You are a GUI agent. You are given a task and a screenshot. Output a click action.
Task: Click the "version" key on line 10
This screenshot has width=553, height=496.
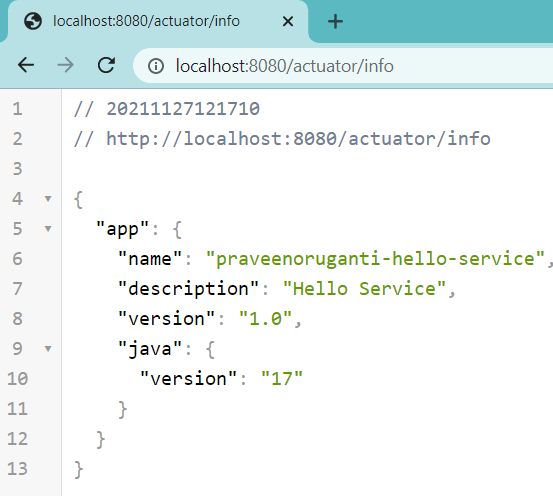188,379
